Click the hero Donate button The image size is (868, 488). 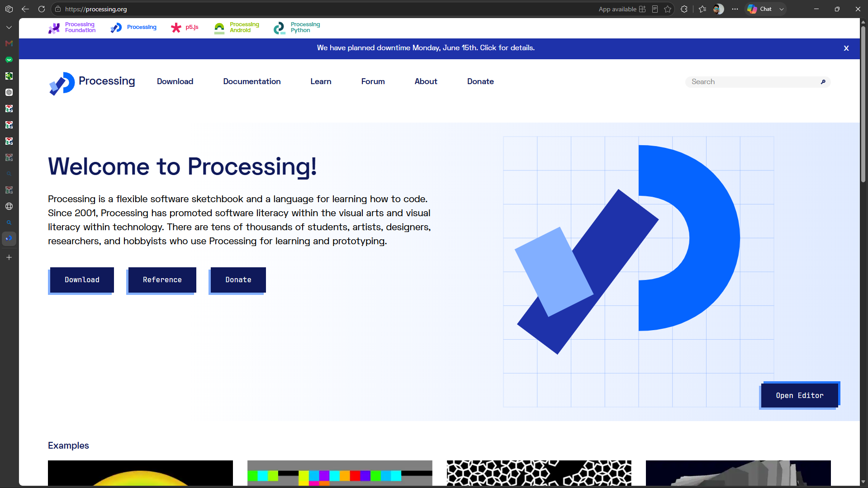tap(238, 280)
